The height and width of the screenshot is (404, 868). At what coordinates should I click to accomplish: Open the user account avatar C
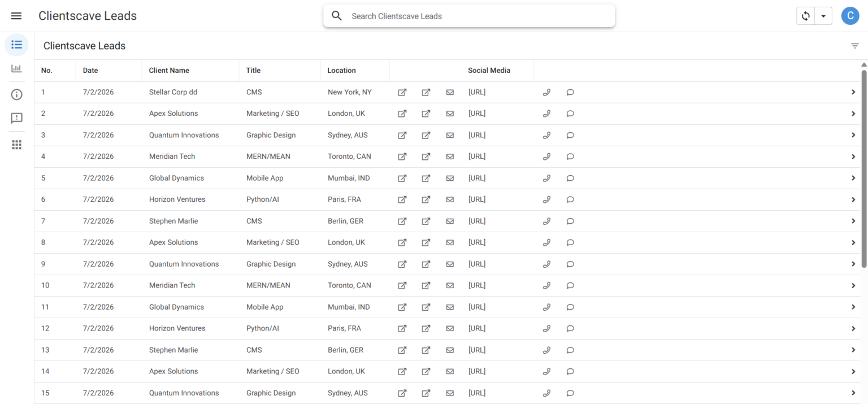click(x=850, y=16)
